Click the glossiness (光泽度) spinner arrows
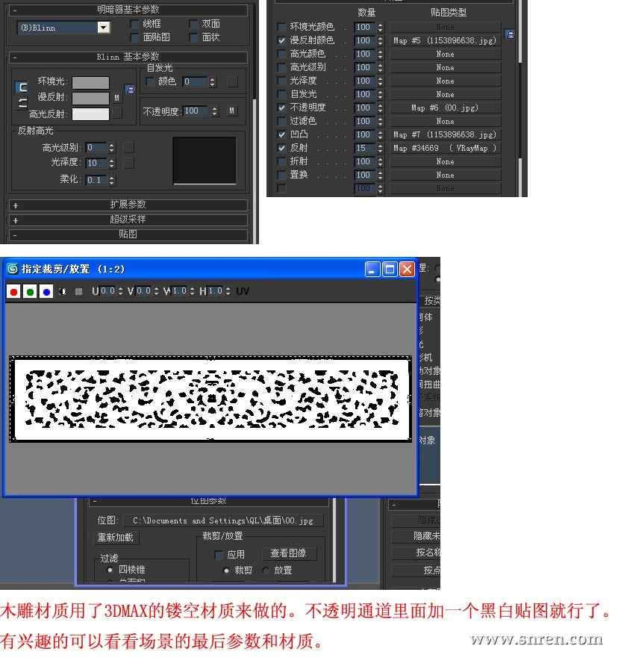Screen dimensions: 618x672 tap(111, 163)
